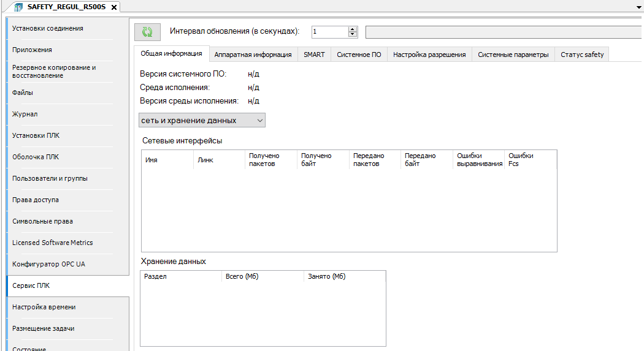Screen dimensions: 644x351
Task: Open 'Пользователи и группы' section
Action: pos(50,178)
